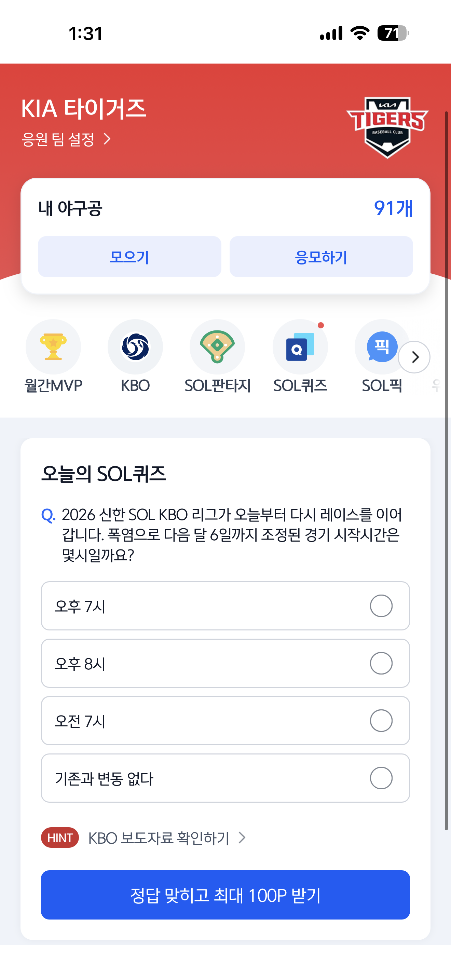Click the vertical scrollbar on right edge
The height and width of the screenshot is (980, 451).
[447, 470]
